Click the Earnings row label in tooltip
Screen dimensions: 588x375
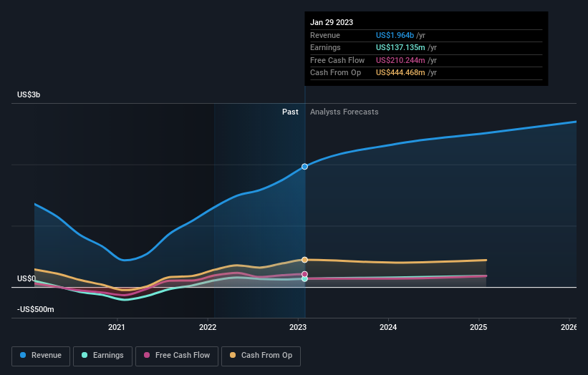click(x=325, y=47)
